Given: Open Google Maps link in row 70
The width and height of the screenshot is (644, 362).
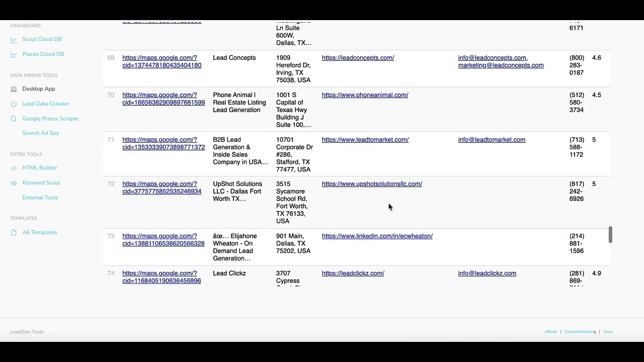Looking at the screenshot, I should [x=164, y=99].
